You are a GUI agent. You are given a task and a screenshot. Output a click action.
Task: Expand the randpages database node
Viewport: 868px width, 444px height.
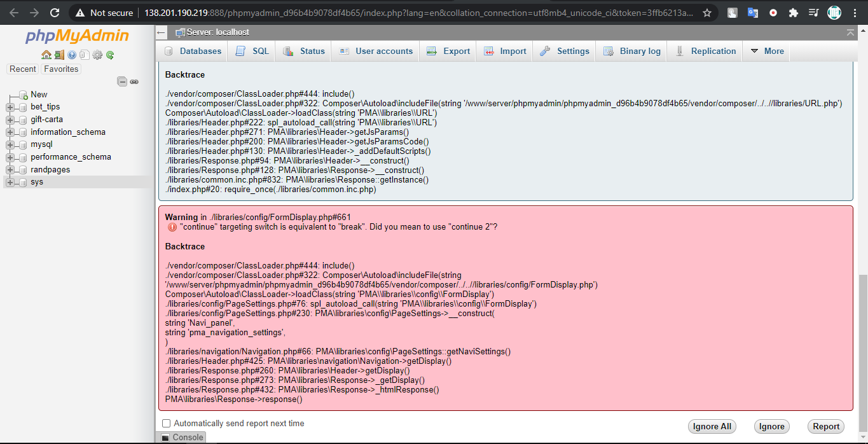click(10, 170)
